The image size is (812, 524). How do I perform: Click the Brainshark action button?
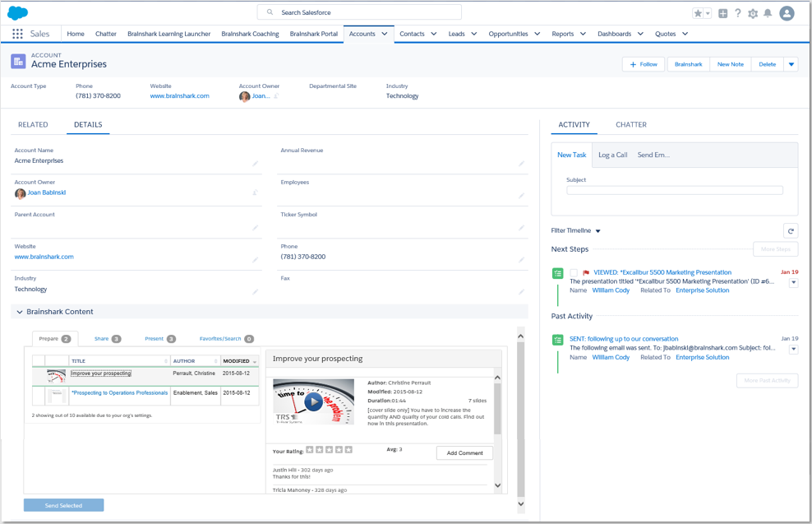click(x=688, y=64)
